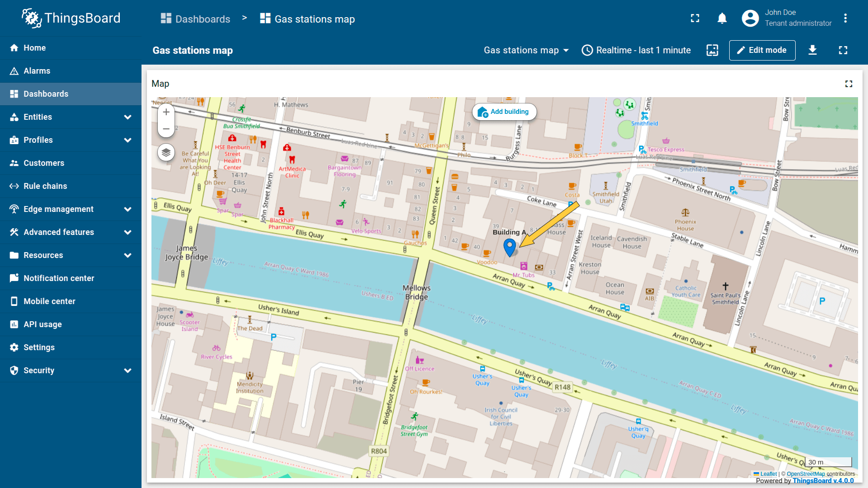
Task: Open the OpenStreetMap attribution link
Action: [x=806, y=474]
